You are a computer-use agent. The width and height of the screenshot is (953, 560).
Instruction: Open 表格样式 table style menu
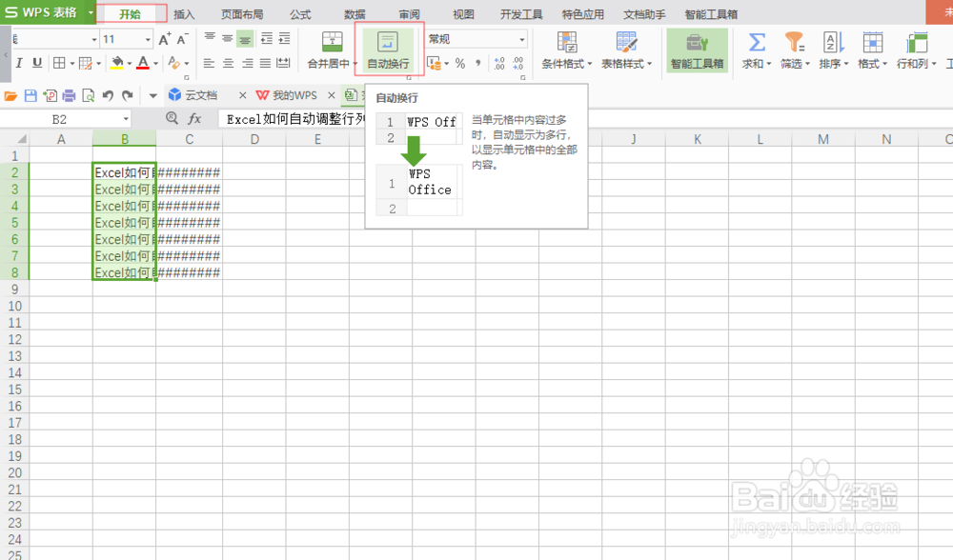[x=627, y=50]
